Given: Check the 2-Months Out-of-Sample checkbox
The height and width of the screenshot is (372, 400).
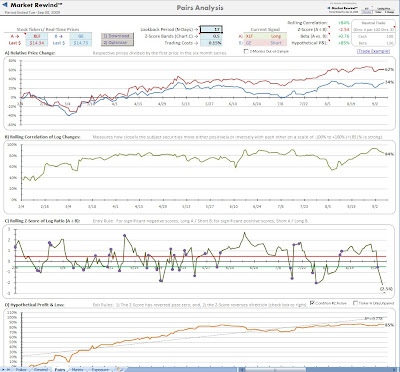Looking at the screenshot, I should (246, 51).
